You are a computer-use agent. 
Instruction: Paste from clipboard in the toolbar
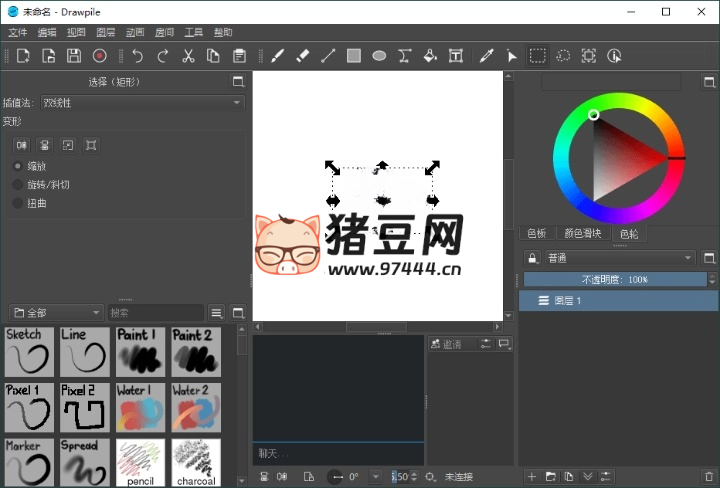[x=239, y=56]
